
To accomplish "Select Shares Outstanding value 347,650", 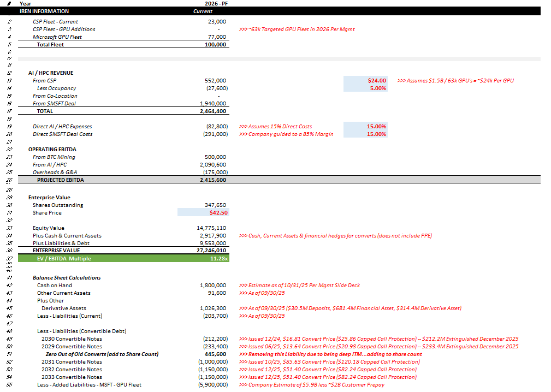I will click(x=215, y=205).
